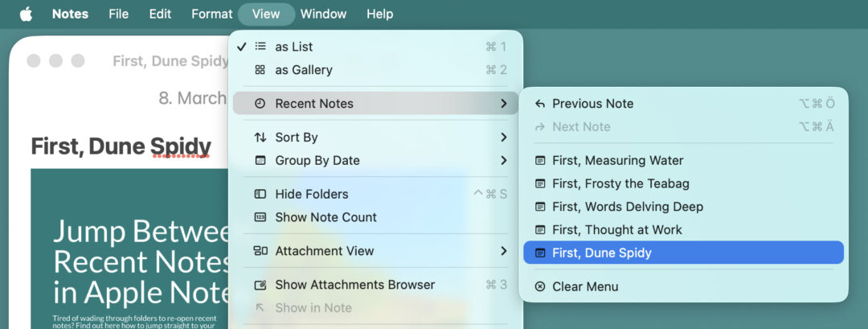The width and height of the screenshot is (868, 329).
Task: Click the list icon beside as List
Action: click(260, 47)
